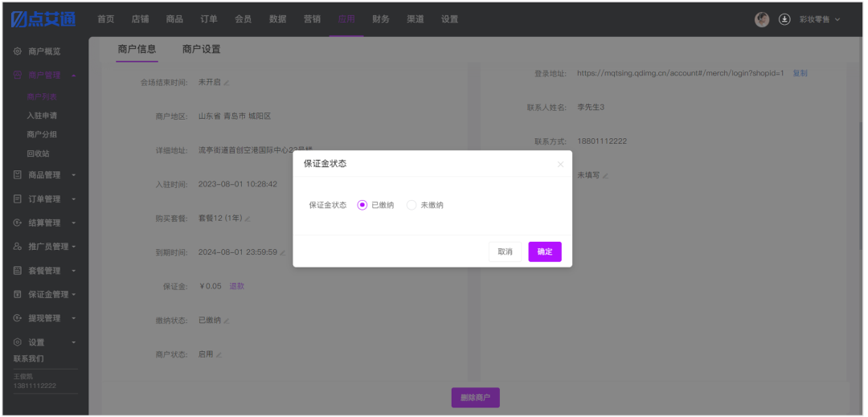Click the 结算管理 sidebar icon
The width and height of the screenshot is (868, 417).
coord(18,223)
